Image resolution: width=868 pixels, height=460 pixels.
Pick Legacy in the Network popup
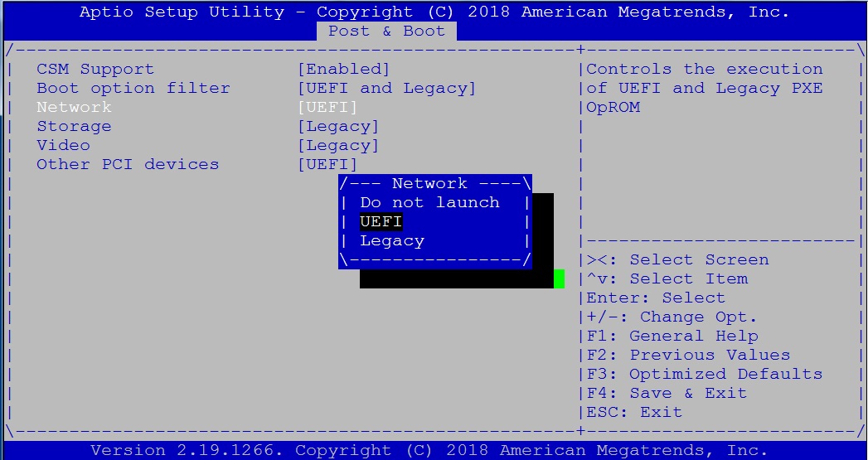pos(392,241)
